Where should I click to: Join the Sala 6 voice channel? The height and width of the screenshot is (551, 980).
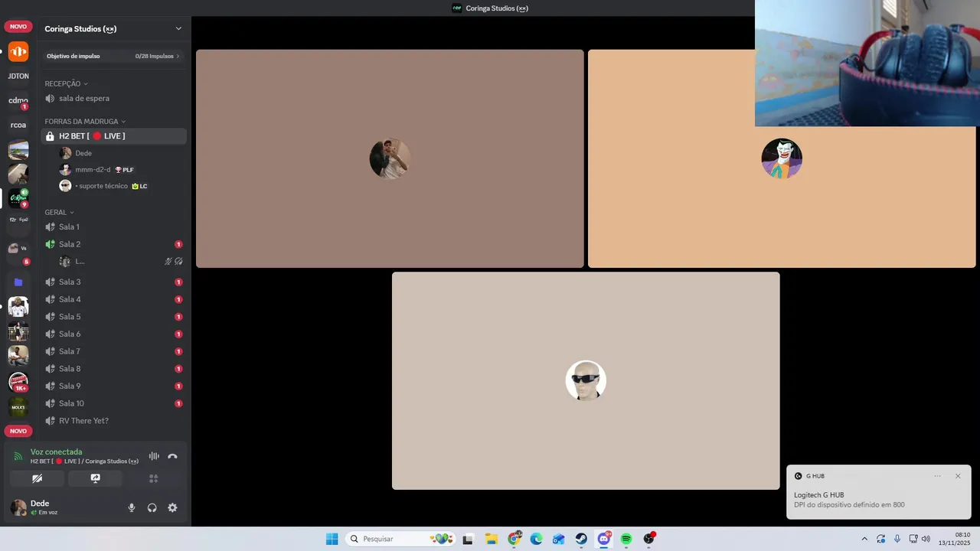pos(113,334)
